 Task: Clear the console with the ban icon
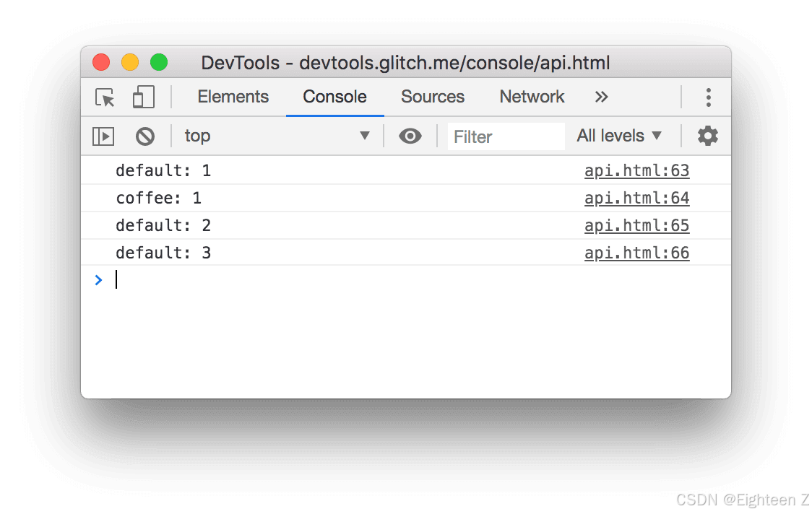pos(145,136)
